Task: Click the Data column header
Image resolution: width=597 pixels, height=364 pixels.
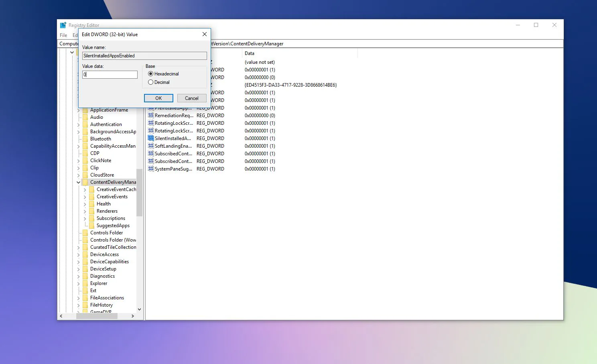Action: [x=300, y=53]
